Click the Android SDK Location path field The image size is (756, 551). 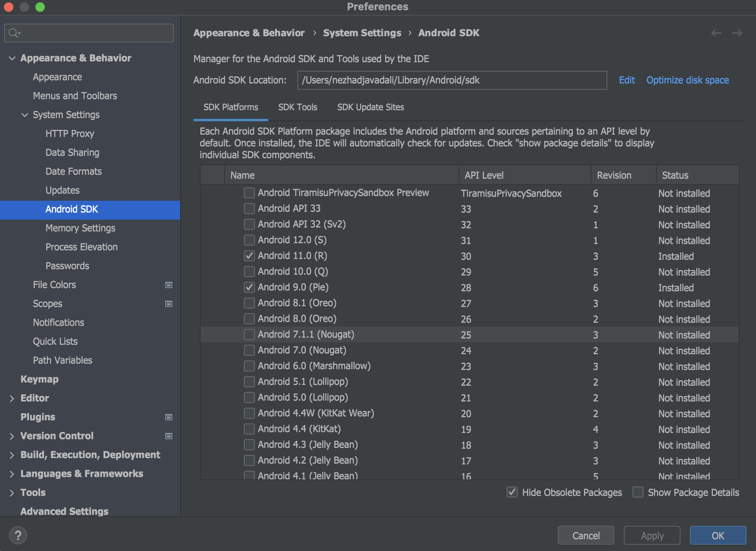click(x=452, y=80)
